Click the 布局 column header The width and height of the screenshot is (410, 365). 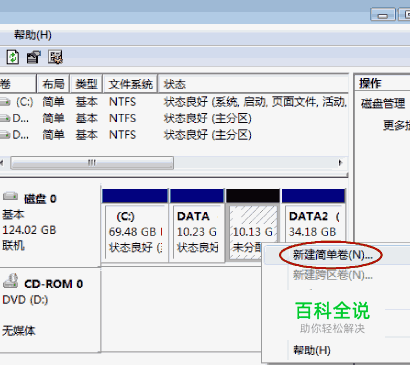point(53,84)
